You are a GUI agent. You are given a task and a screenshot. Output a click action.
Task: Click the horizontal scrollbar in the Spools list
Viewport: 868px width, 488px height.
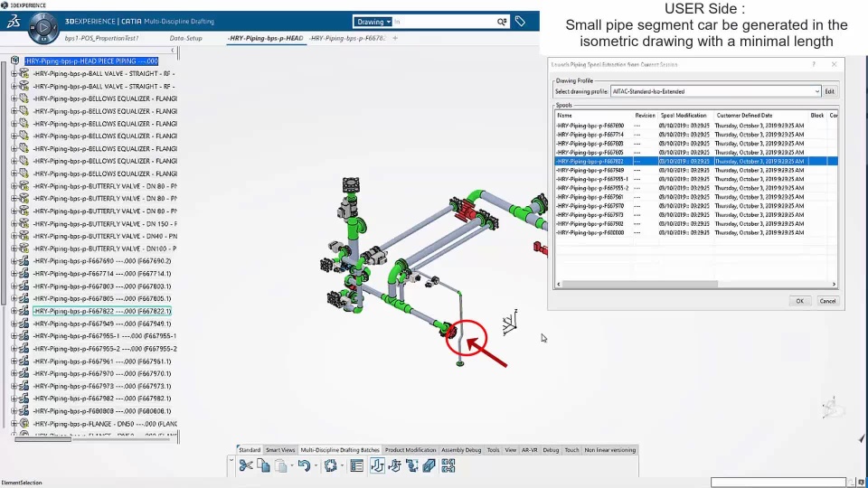[x=639, y=284]
